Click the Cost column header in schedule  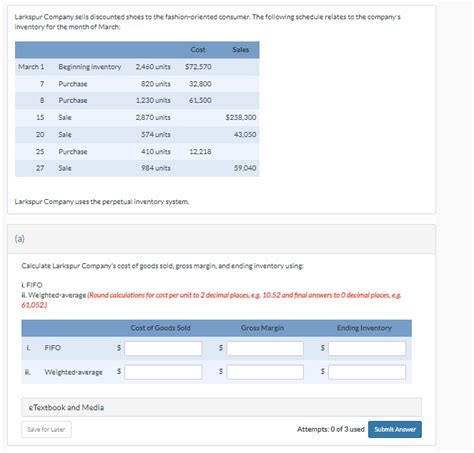[198, 50]
